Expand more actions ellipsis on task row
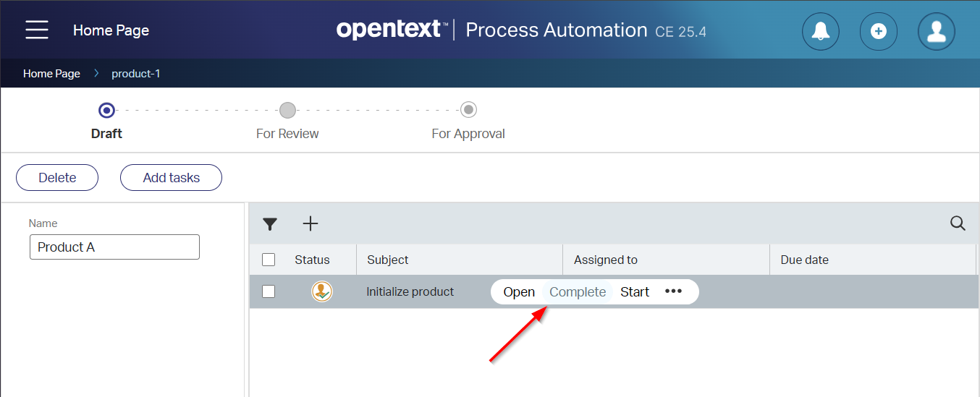 (x=673, y=291)
